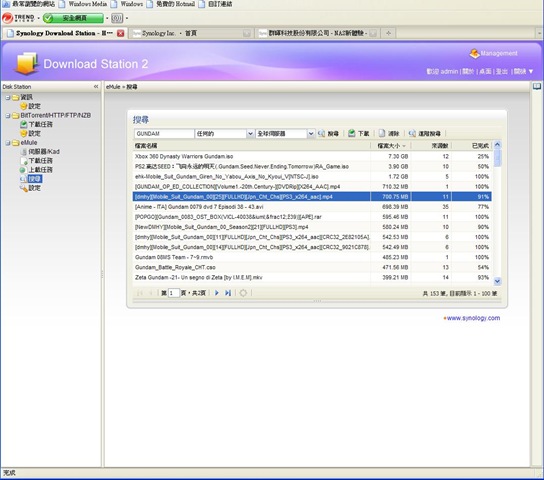Select the highlighted 700.75 MB Mobile Suit Gundam row
Screen dimensions: 544x480
[312, 197]
